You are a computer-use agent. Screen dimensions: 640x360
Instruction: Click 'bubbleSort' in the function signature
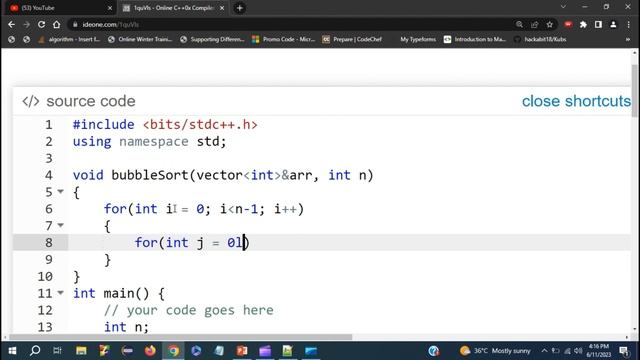pyautogui.click(x=150, y=175)
